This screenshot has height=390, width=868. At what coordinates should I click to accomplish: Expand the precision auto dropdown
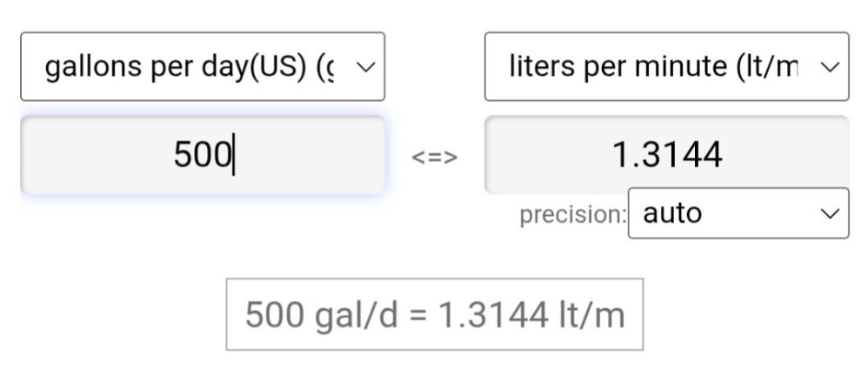click(738, 213)
